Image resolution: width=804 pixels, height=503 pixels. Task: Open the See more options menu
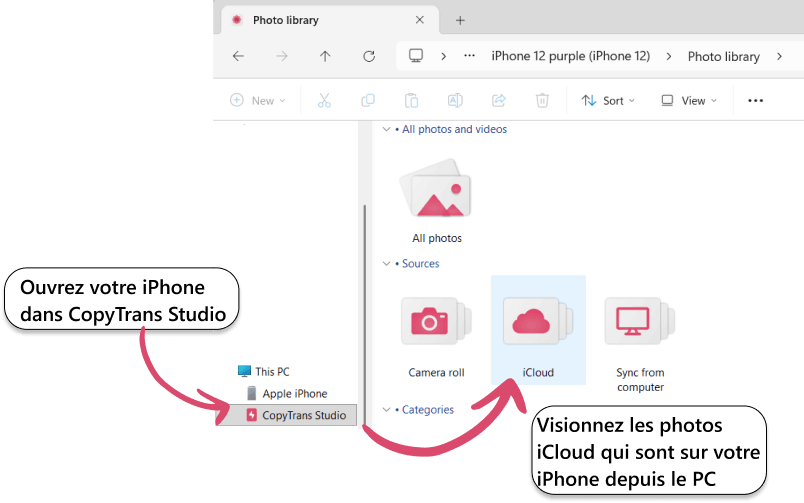tap(755, 100)
